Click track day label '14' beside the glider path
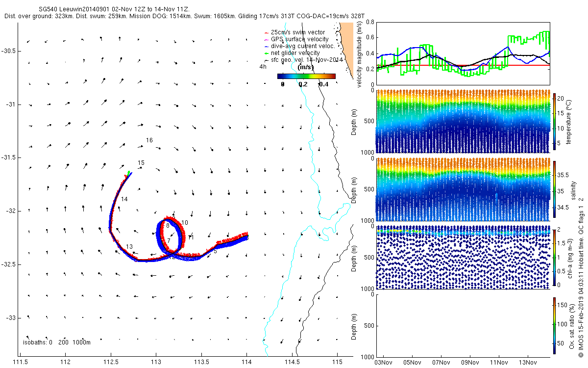The height and width of the screenshot is (368, 588). coord(124,199)
